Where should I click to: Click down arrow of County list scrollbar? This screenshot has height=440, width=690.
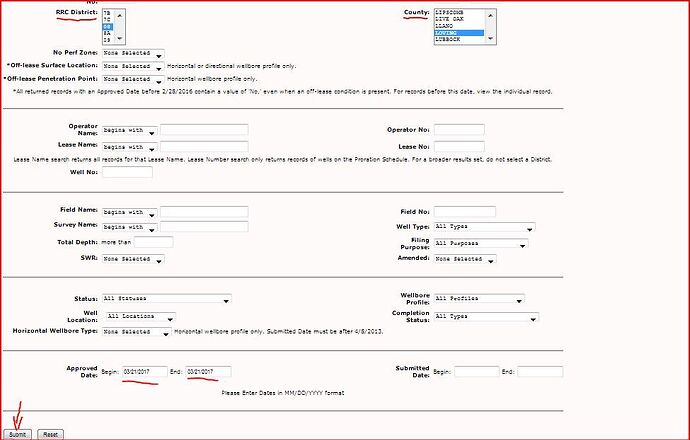[491, 39]
